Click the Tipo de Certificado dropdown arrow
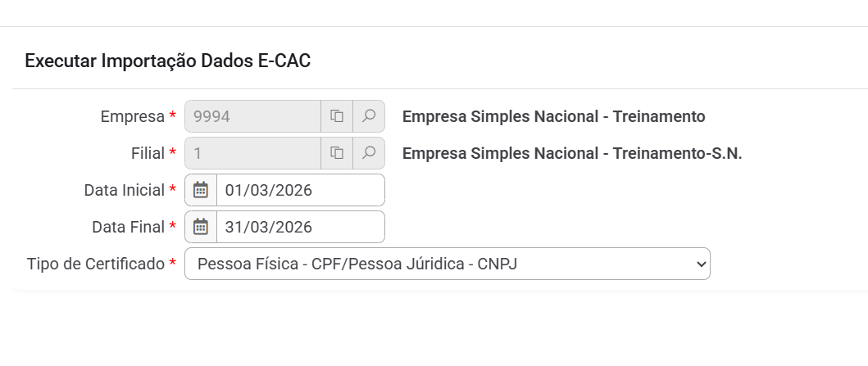The image size is (868, 366). tap(700, 264)
